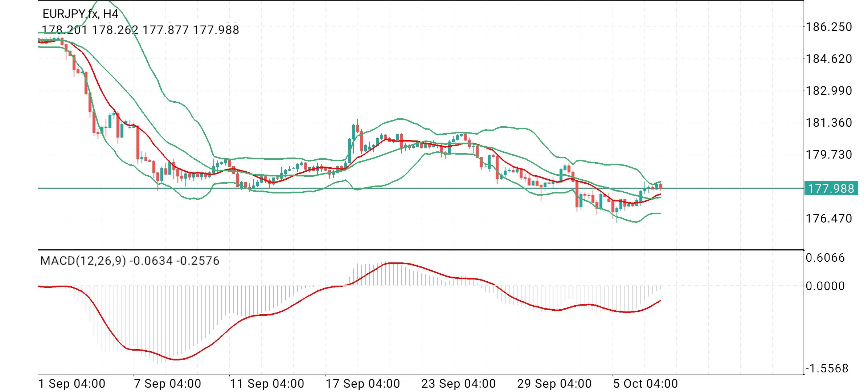Select the OHLC values line under title
868x392 pixels.
pos(140,30)
